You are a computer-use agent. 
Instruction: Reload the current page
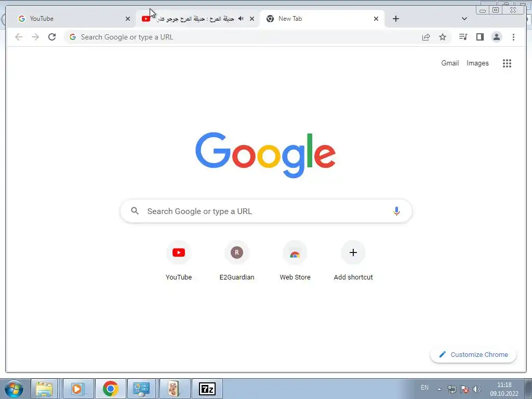coord(52,37)
